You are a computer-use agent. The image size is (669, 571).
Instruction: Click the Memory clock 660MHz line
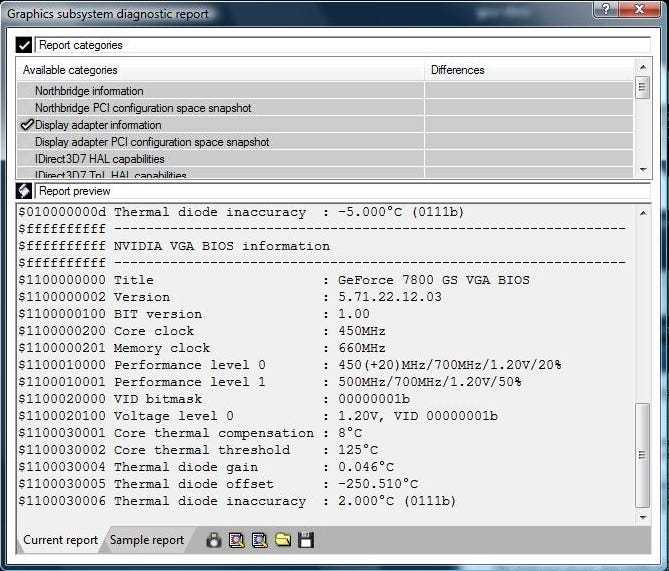[x=202, y=348]
